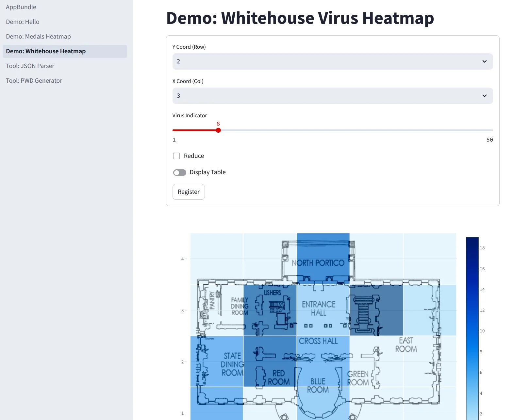Click the RED ROOM heatmap cell
Viewport: 530px width, 420px height.
click(x=270, y=361)
